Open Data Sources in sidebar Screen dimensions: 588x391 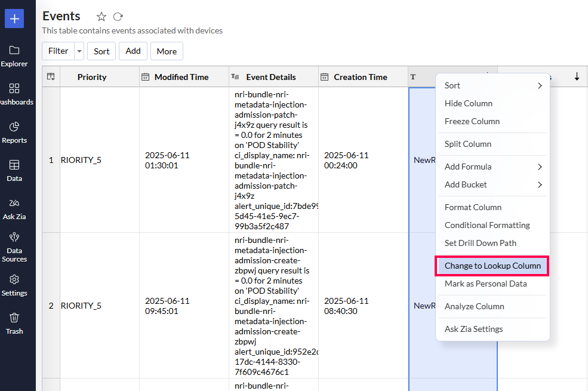pyautogui.click(x=14, y=247)
